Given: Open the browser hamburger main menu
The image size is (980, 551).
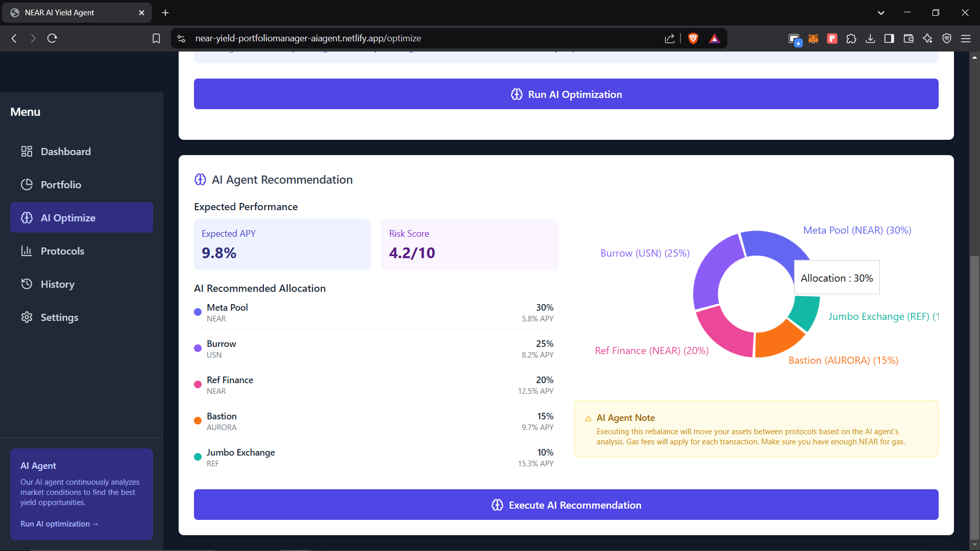Looking at the screenshot, I should (966, 38).
